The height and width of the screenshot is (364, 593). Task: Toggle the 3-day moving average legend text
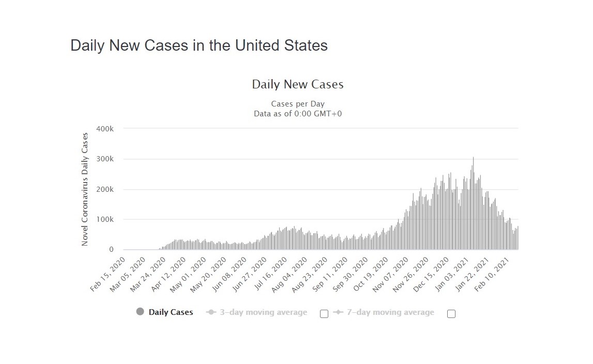263,312
